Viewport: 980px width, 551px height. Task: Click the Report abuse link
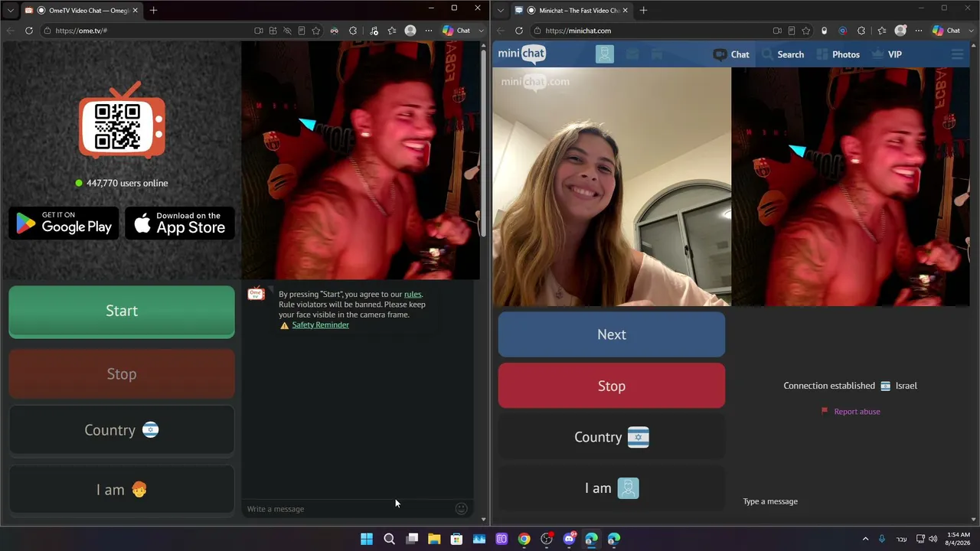coord(857,411)
